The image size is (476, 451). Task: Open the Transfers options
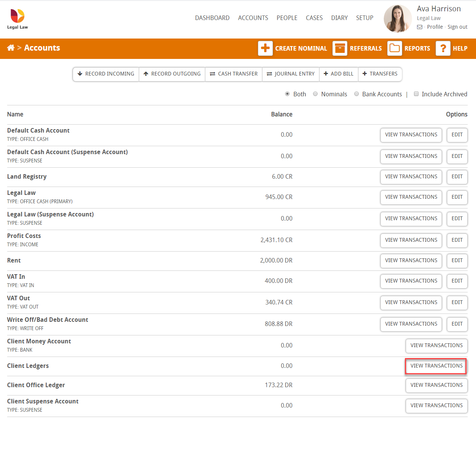tap(380, 74)
